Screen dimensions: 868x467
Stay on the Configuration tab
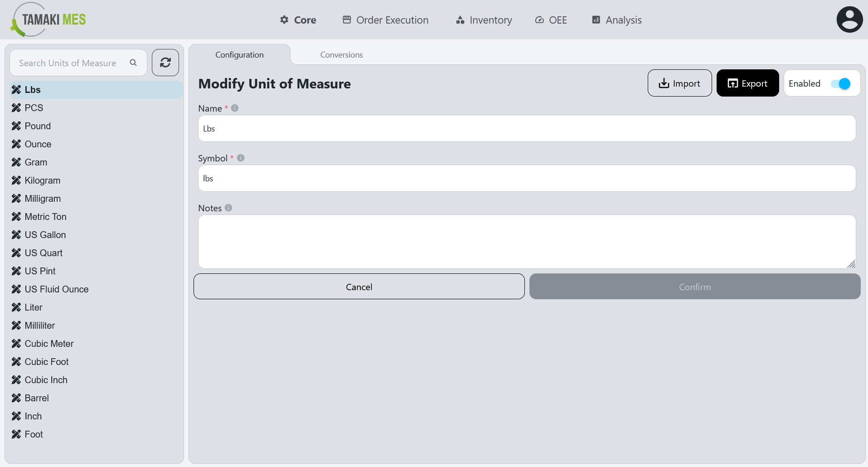tap(239, 54)
